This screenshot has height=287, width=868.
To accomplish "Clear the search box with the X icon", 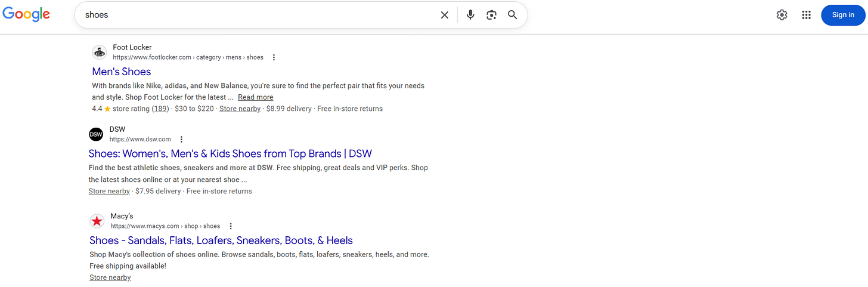I will (x=445, y=15).
